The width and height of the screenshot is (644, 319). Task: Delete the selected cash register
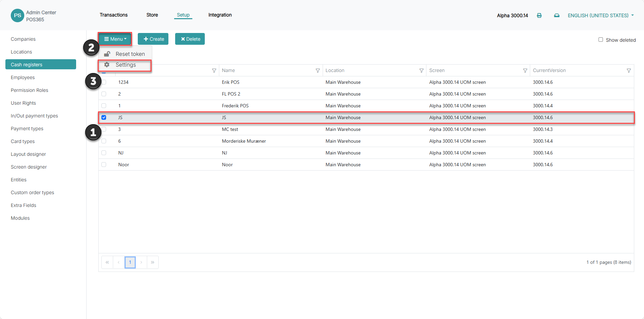click(x=190, y=39)
